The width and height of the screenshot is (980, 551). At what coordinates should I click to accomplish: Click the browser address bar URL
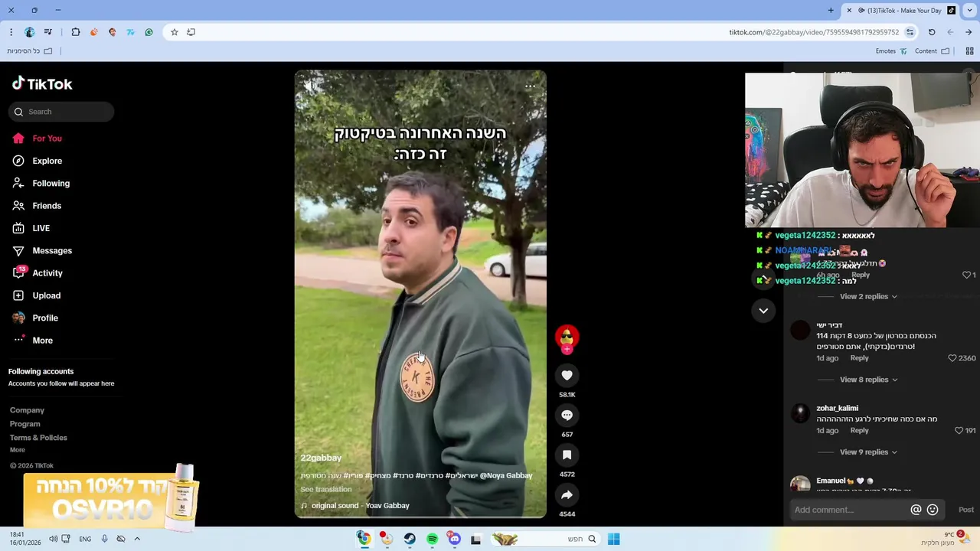(814, 32)
